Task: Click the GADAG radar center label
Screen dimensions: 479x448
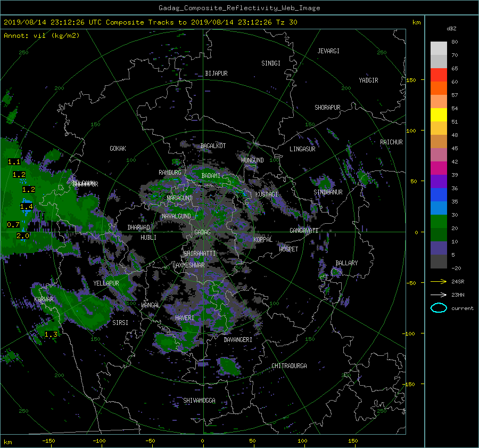Action: (x=202, y=232)
